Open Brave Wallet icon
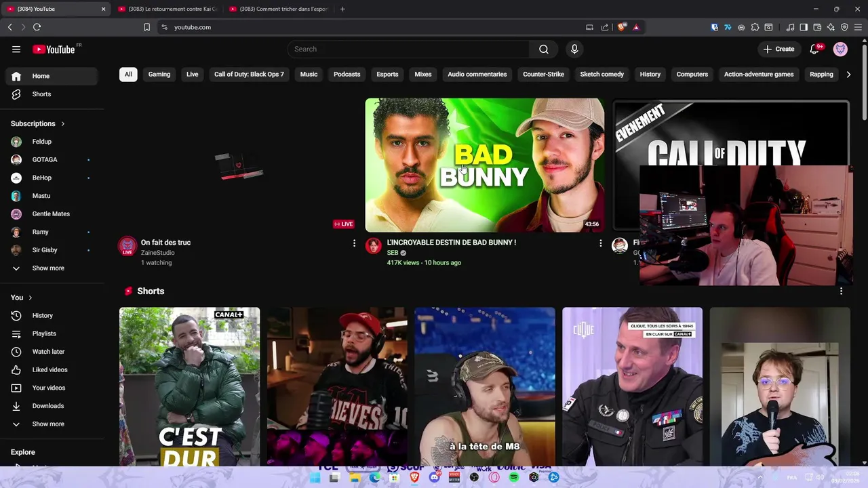 817,27
